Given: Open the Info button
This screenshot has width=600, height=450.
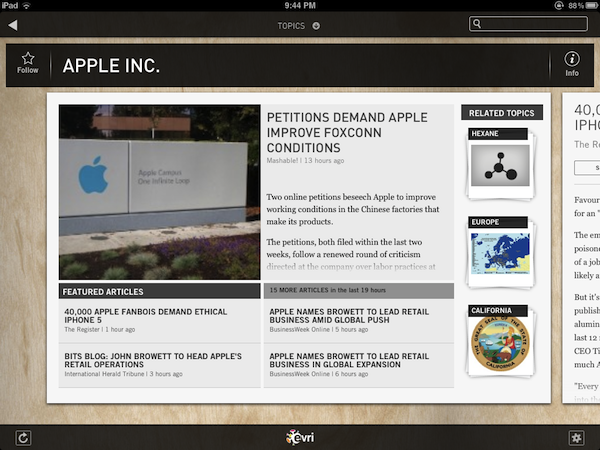Looking at the screenshot, I should [x=572, y=64].
